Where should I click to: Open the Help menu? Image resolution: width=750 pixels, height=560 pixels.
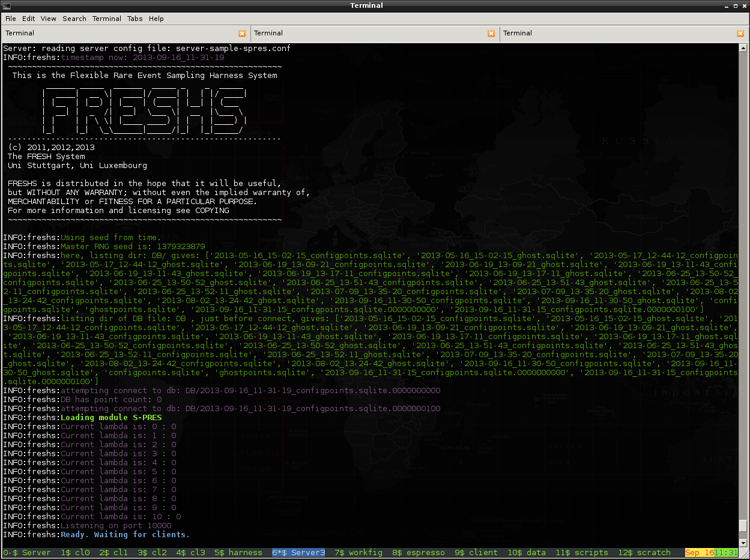[156, 19]
